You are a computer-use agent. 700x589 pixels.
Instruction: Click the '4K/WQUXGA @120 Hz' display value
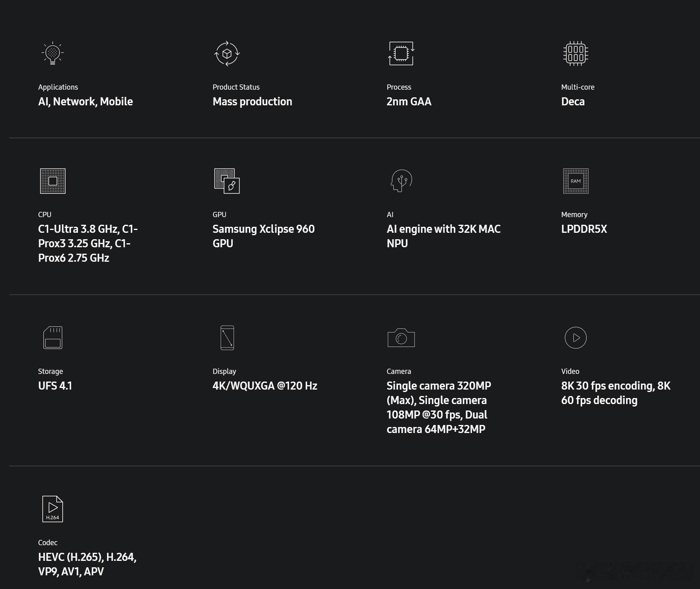tap(265, 386)
